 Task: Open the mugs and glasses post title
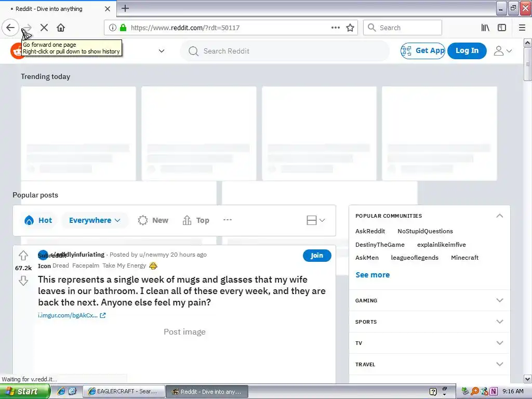point(182,291)
